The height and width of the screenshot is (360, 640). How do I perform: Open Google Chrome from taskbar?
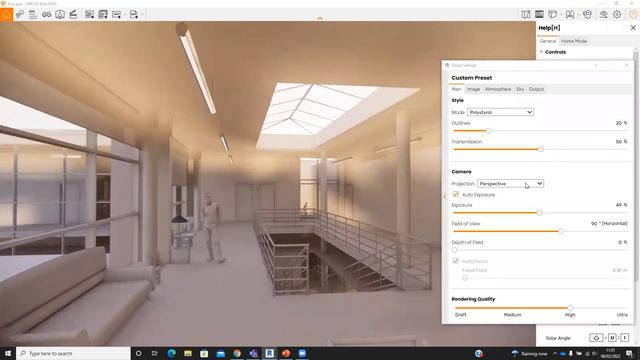[x=237, y=353]
